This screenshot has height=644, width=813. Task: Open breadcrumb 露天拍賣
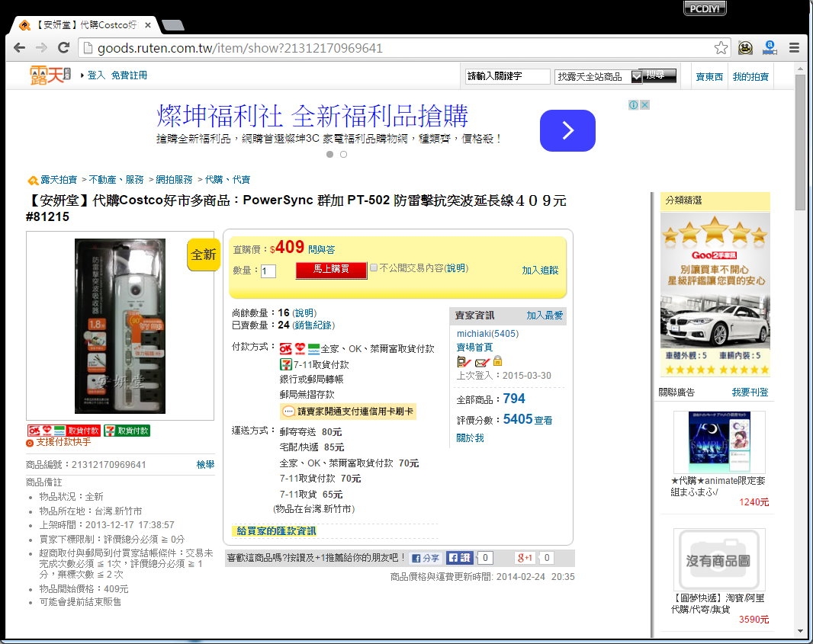click(x=59, y=180)
